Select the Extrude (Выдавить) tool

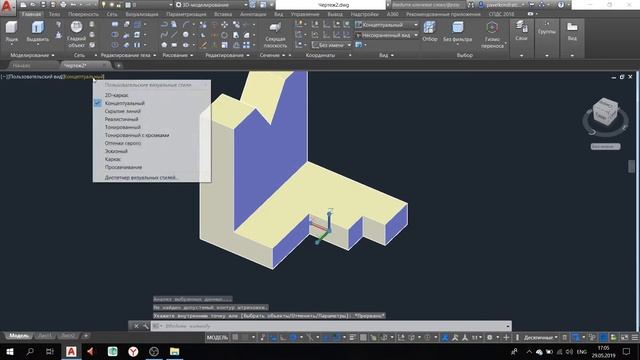click(38, 32)
